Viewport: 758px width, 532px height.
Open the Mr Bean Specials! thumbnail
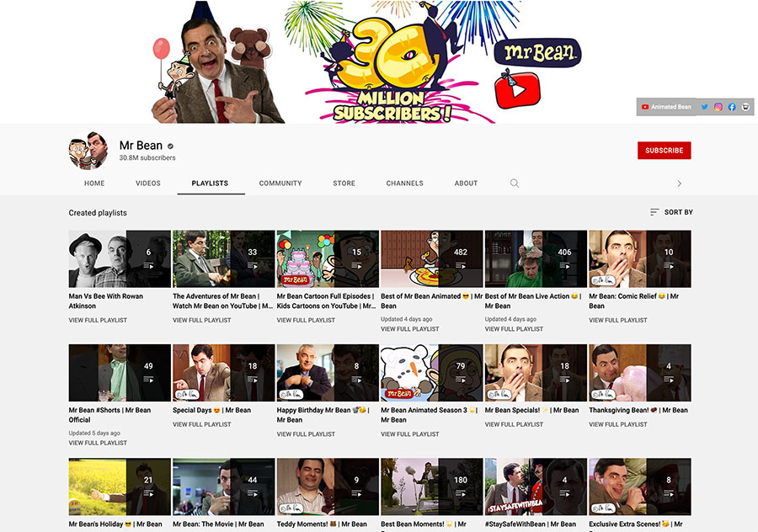(x=536, y=373)
